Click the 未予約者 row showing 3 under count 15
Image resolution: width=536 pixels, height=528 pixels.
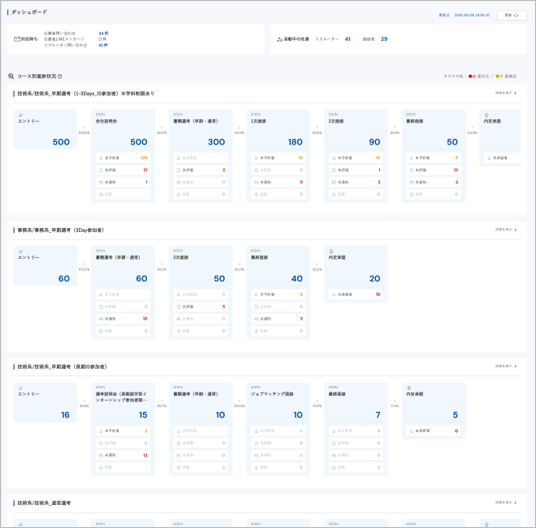click(123, 431)
